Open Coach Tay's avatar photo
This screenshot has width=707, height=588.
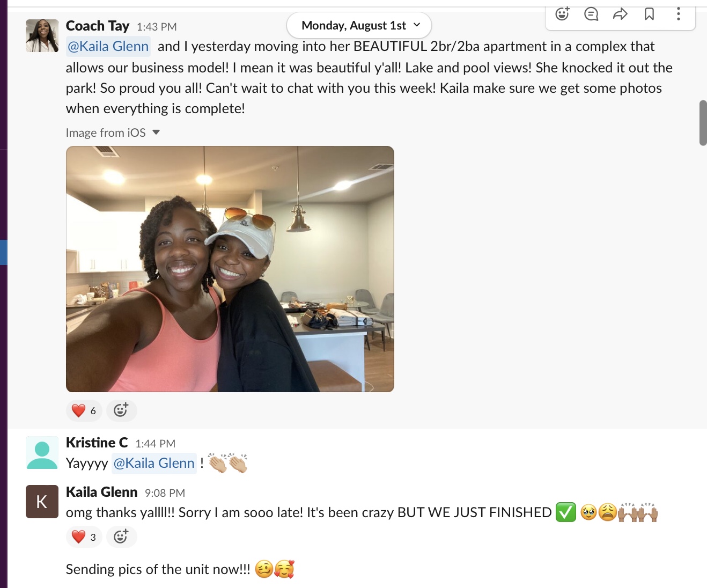pyautogui.click(x=42, y=35)
